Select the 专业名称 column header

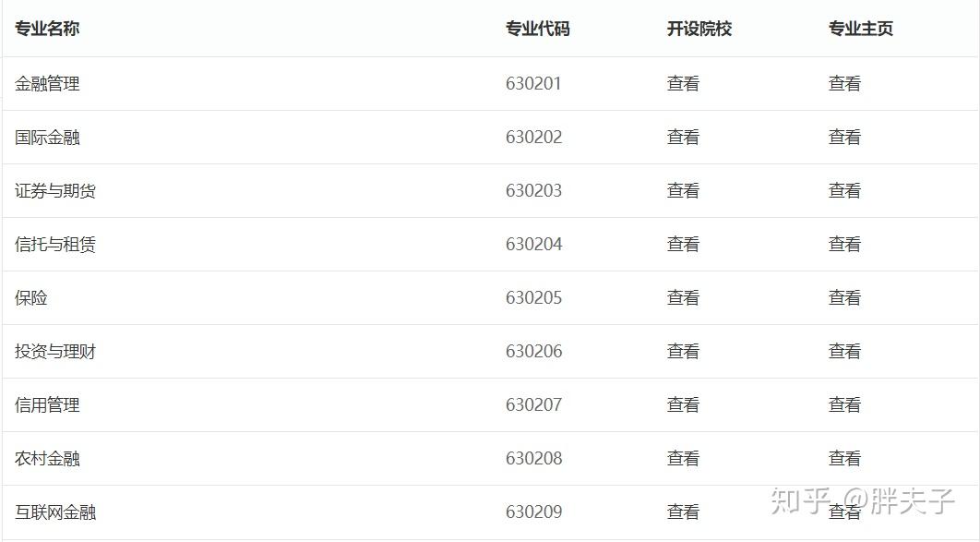(47, 29)
